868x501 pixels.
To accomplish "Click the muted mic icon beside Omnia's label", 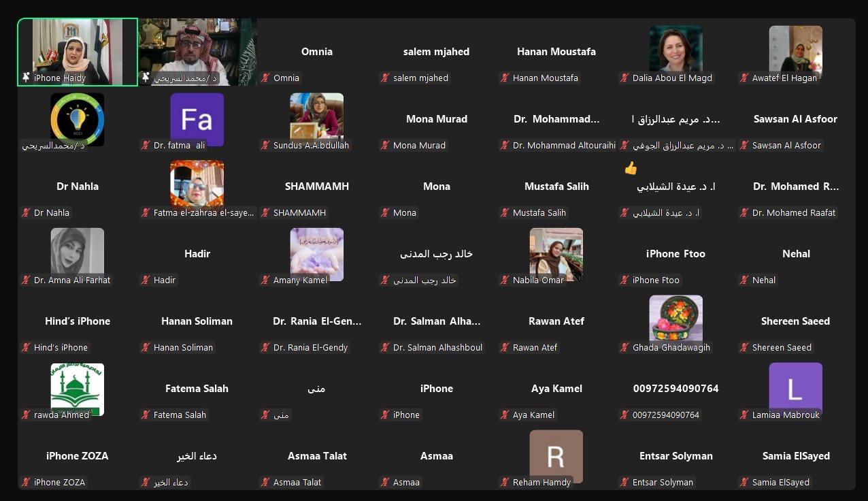I will [x=265, y=78].
